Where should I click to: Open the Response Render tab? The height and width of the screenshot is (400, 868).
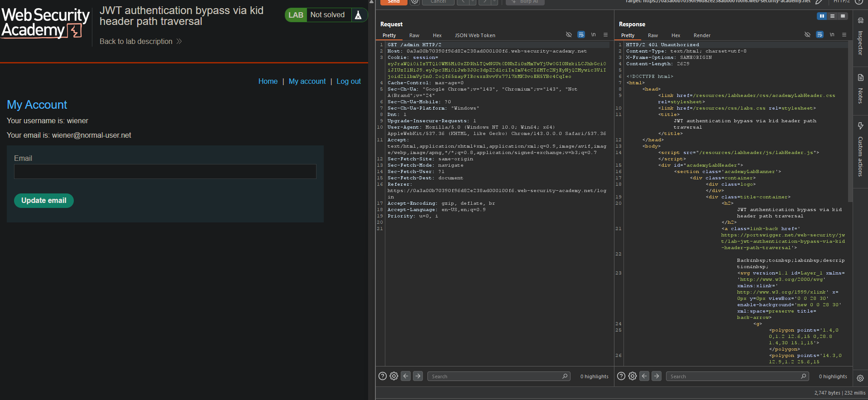[702, 35]
